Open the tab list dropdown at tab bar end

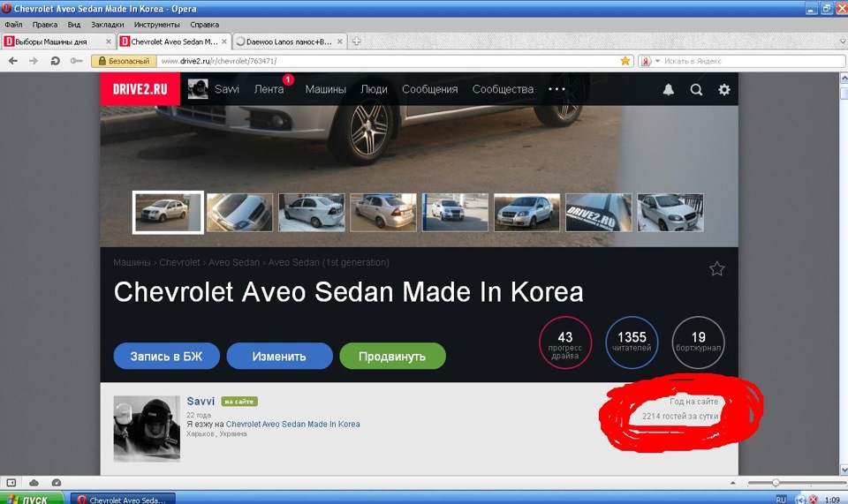tap(843, 41)
